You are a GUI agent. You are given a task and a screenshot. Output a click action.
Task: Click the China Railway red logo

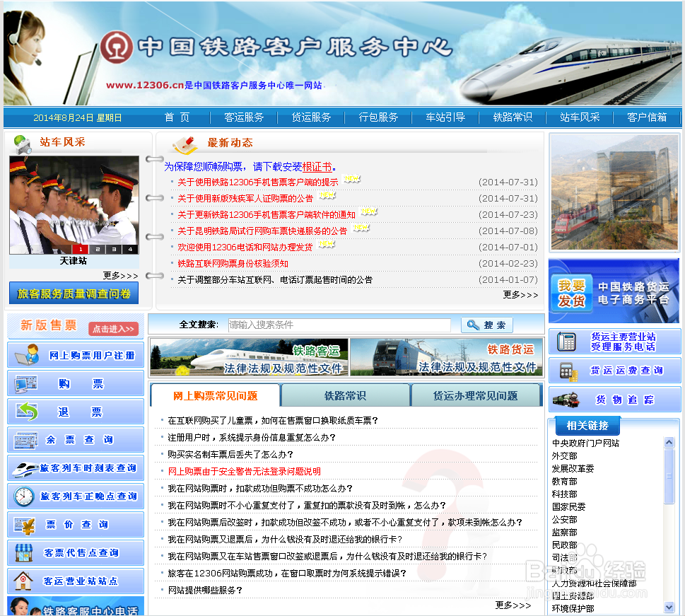(117, 47)
